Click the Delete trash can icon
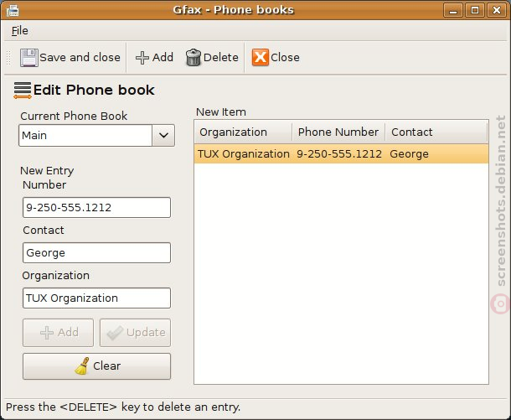 pos(194,57)
